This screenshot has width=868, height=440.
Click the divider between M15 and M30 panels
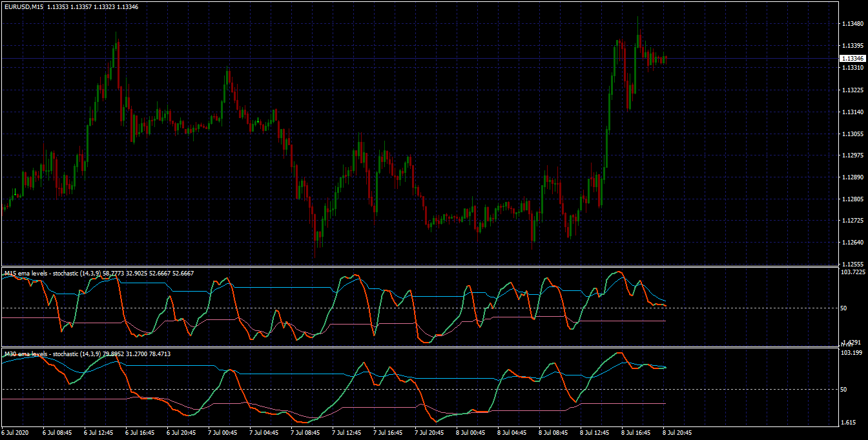click(x=418, y=348)
